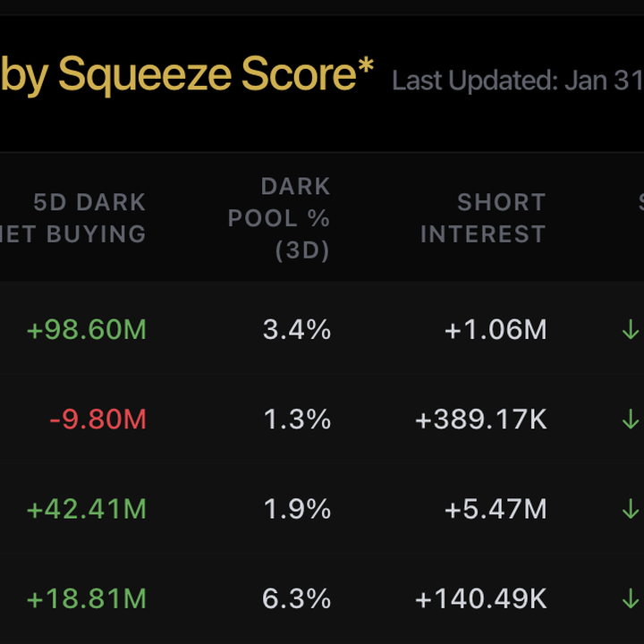The height and width of the screenshot is (644, 644).
Task: Click the green down arrow beside +1.06M
Action: (x=631, y=330)
